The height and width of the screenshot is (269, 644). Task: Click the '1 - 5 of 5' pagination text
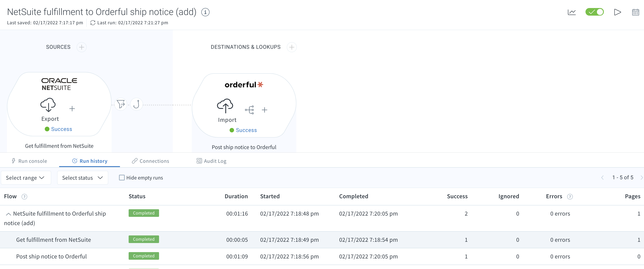tap(622, 178)
